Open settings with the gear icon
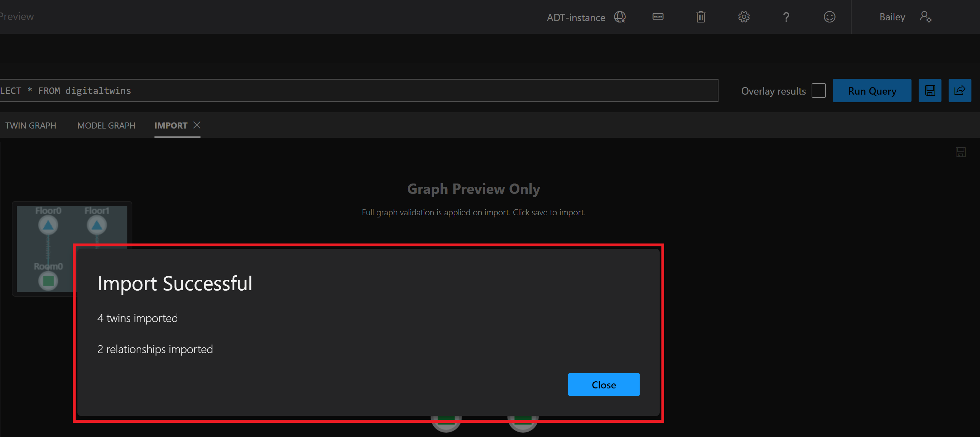980x437 pixels. coord(744,17)
